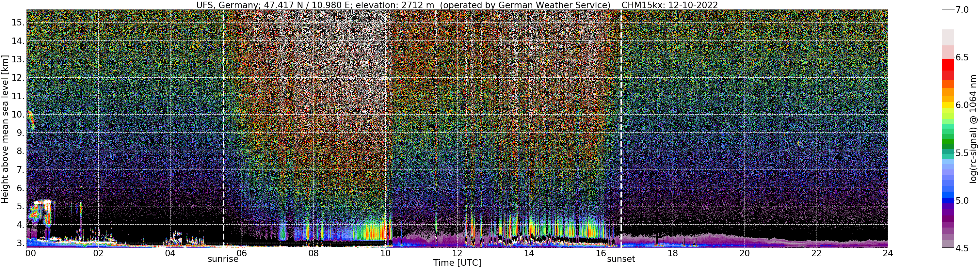Click the 10 tick label on time axis
The width and height of the screenshot is (980, 269).
(385, 253)
